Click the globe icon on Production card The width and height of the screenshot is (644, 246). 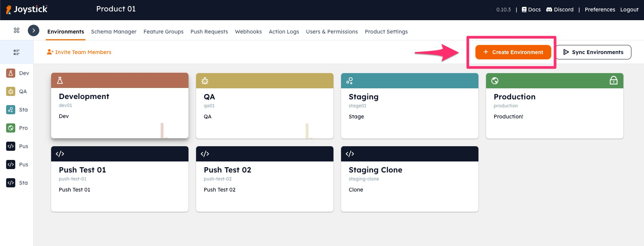[495, 81]
